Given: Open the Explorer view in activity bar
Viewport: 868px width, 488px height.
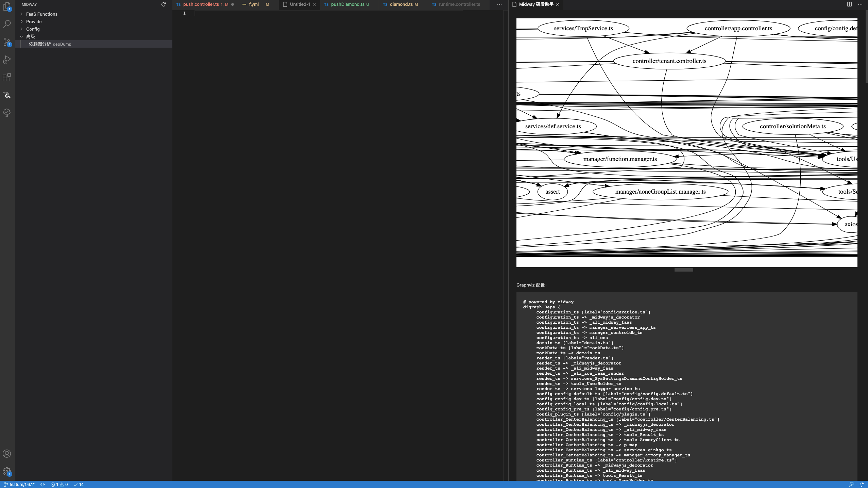Looking at the screenshot, I should 7,6.
